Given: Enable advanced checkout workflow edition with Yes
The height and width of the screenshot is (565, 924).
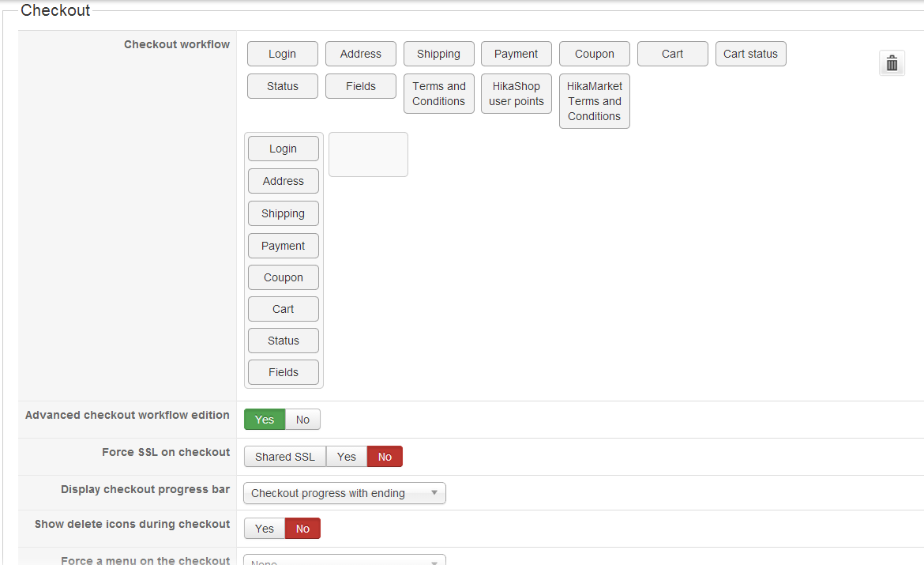Looking at the screenshot, I should point(265,420).
